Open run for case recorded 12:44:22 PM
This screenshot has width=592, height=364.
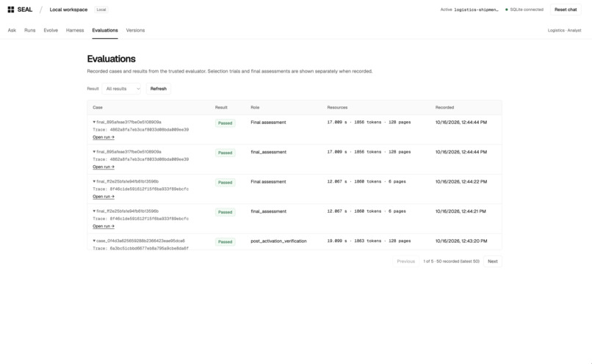[104, 197]
